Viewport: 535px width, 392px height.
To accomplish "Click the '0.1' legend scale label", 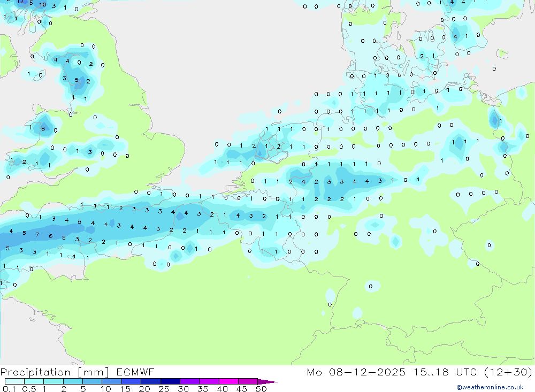I will pos(9,389).
